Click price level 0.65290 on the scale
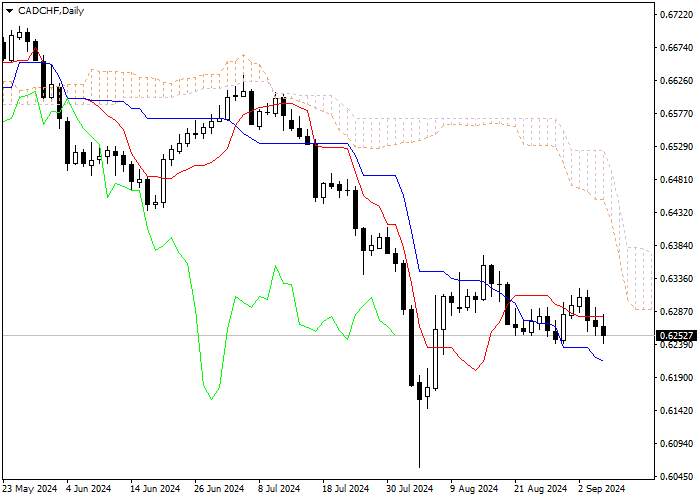The width and height of the screenshot is (700, 500). tap(677, 147)
